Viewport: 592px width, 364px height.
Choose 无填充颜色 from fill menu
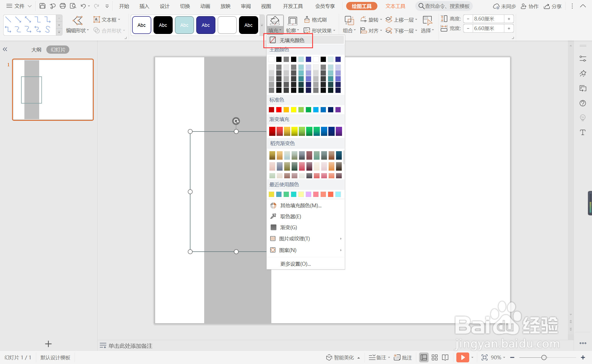[x=292, y=40]
